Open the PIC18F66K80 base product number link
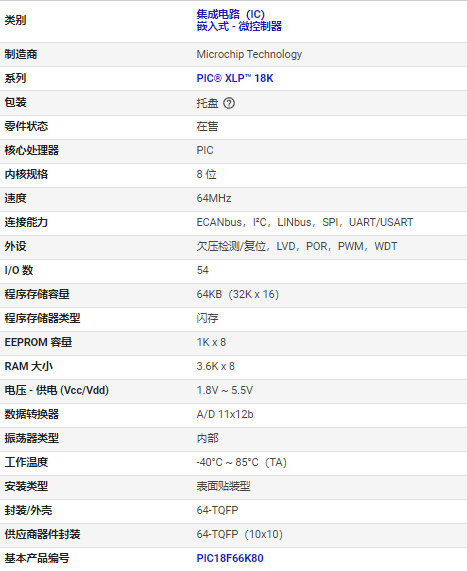467x571 pixels. 230,558
